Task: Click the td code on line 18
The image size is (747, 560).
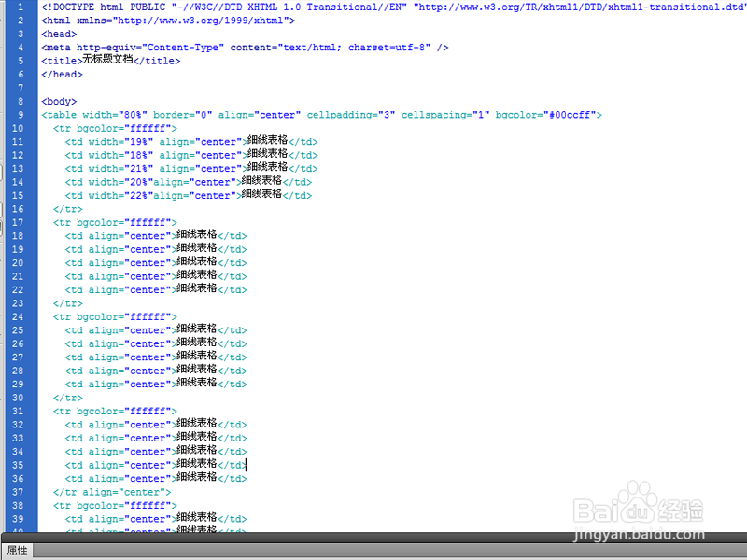Action: pyautogui.click(x=156, y=235)
